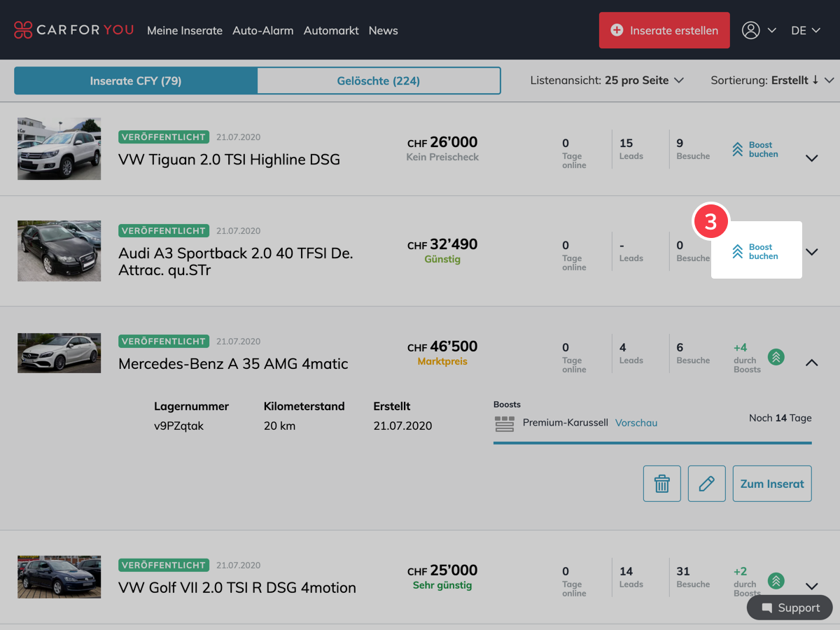Image resolution: width=840 pixels, height=630 pixels.
Task: Switch to Inserate CFY (79) tab
Action: coord(136,80)
